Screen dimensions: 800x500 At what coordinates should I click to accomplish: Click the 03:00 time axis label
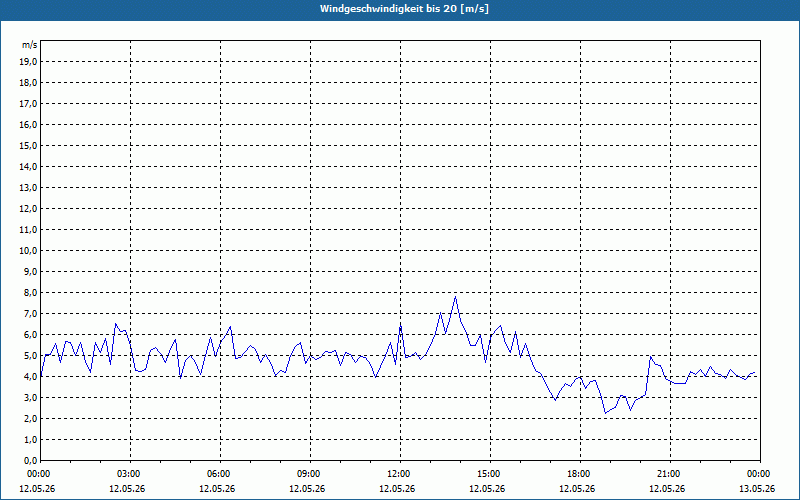coord(130,474)
